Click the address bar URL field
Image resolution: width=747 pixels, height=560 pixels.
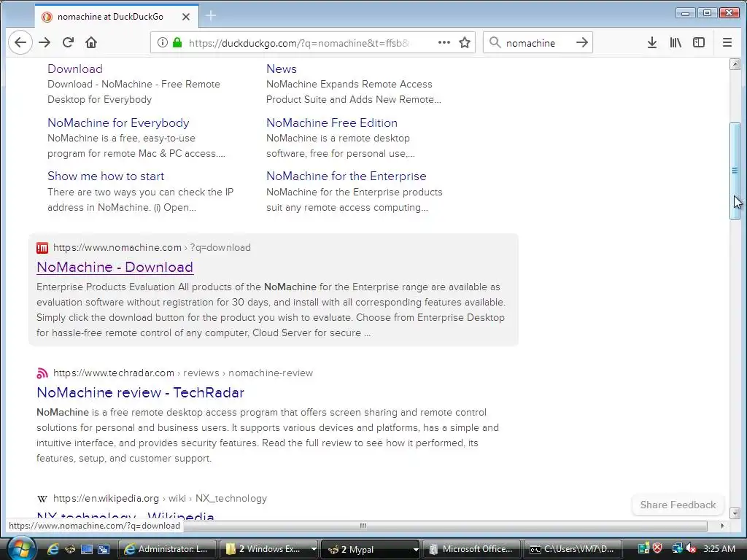pyautogui.click(x=298, y=43)
